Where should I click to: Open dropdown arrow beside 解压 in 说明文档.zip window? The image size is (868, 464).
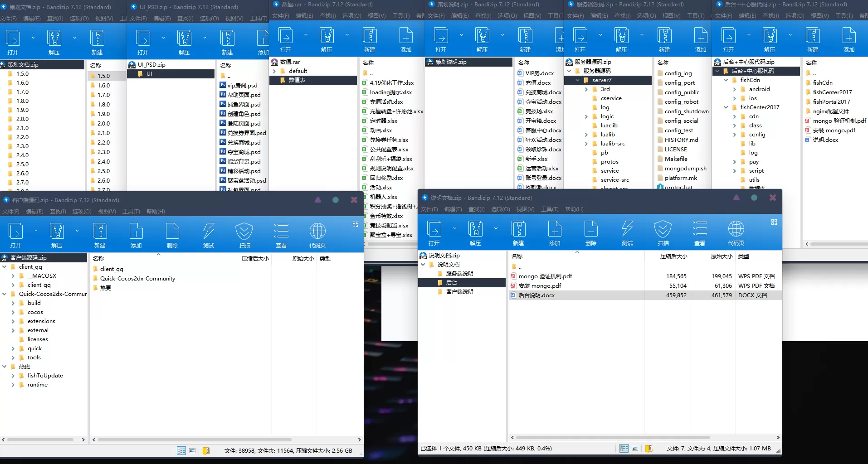coord(496,228)
